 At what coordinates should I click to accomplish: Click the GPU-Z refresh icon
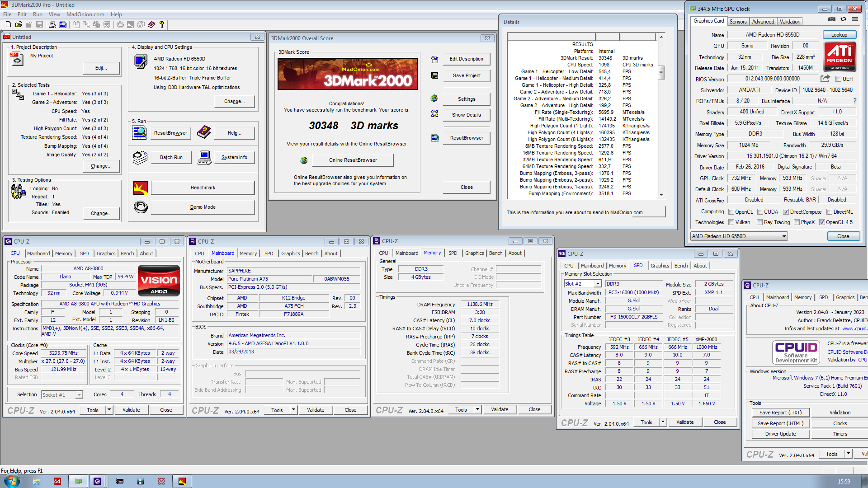843,19
